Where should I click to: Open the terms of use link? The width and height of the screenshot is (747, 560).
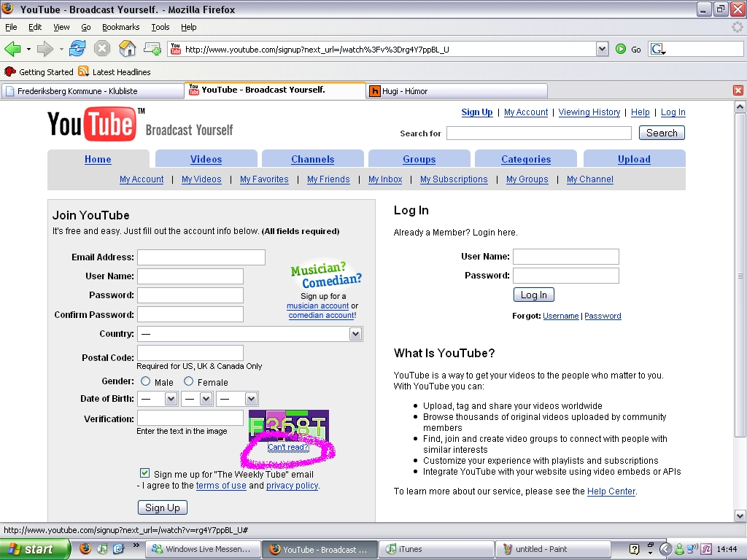pos(221,486)
